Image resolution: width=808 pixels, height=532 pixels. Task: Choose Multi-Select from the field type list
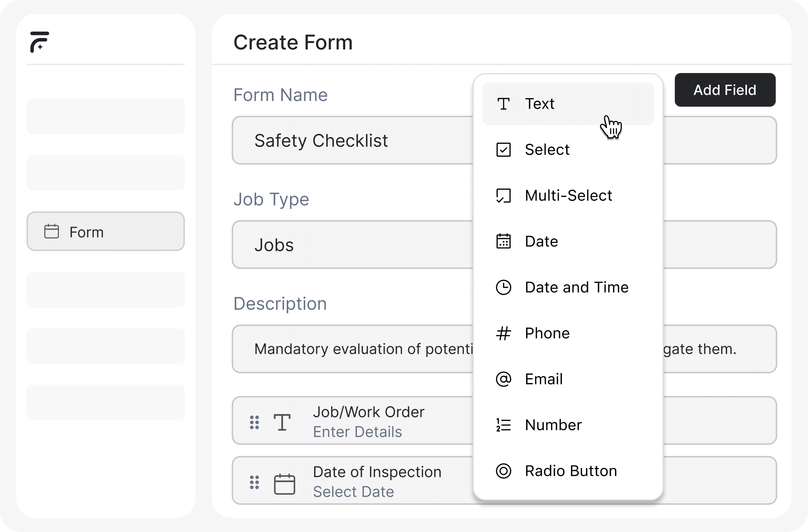[x=568, y=196]
